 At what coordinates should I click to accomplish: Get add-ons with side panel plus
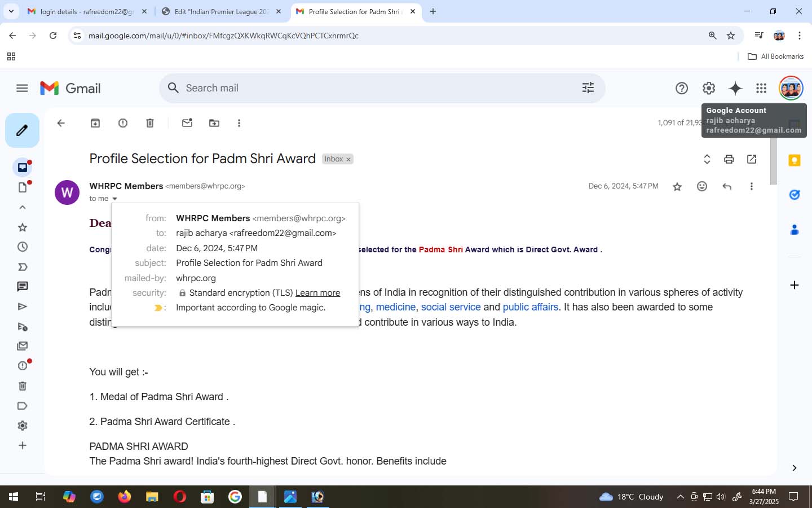[795, 285]
